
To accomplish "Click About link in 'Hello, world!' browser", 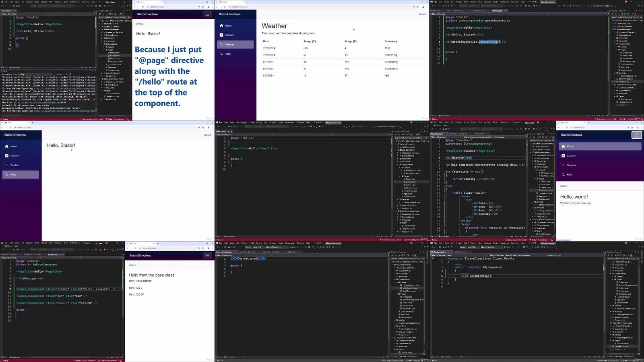I will [x=563, y=186].
